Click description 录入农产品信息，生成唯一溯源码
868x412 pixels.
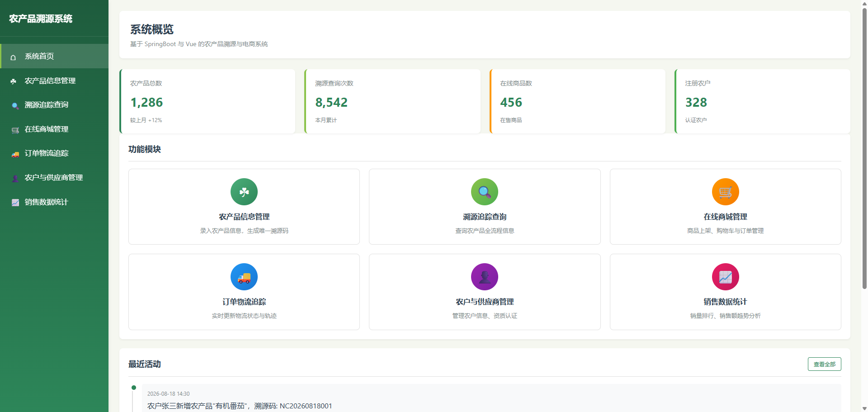(x=244, y=231)
